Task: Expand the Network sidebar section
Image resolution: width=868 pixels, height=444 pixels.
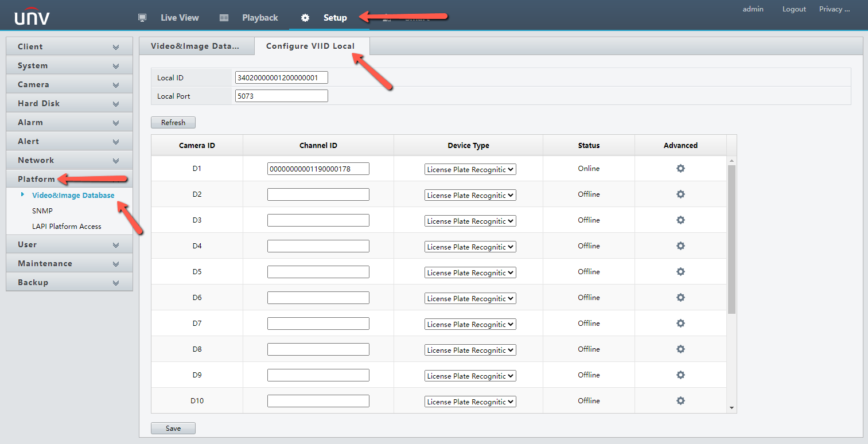Action: pyautogui.click(x=69, y=160)
